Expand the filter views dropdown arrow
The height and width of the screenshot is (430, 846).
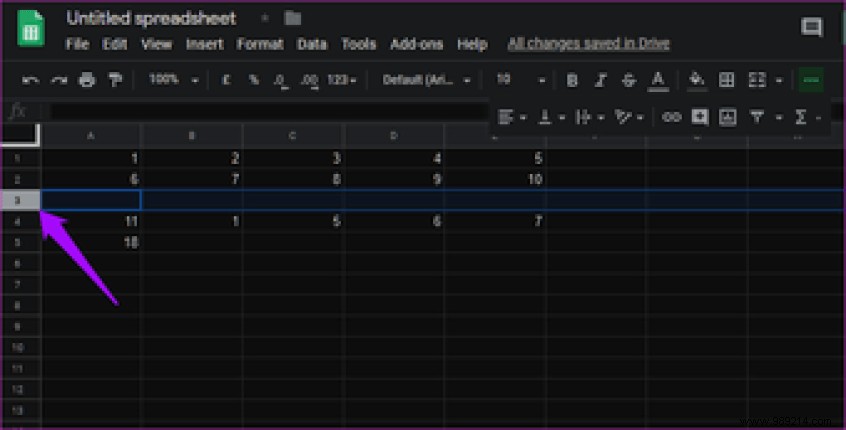[x=779, y=117]
